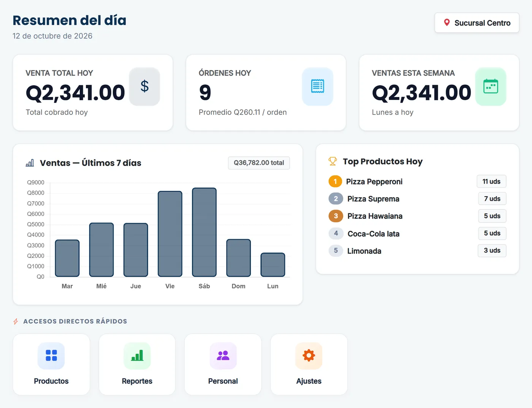Click the orange gear Ajustes icon

pyautogui.click(x=309, y=356)
